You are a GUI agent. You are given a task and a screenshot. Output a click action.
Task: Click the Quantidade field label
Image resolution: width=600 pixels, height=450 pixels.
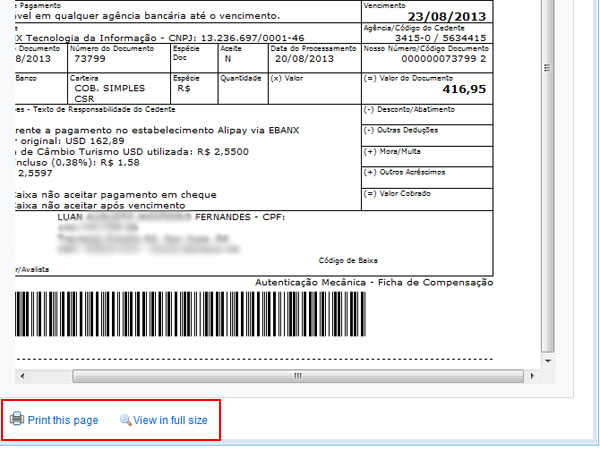coord(240,78)
